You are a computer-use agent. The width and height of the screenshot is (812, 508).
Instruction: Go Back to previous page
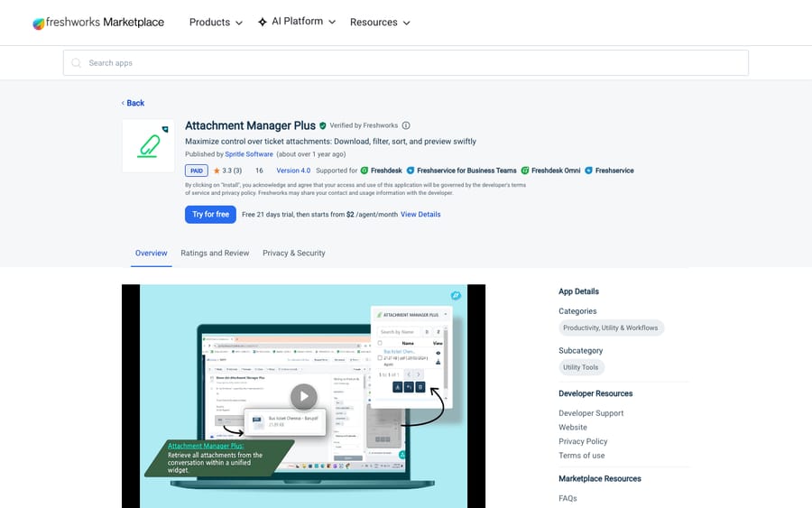click(134, 103)
